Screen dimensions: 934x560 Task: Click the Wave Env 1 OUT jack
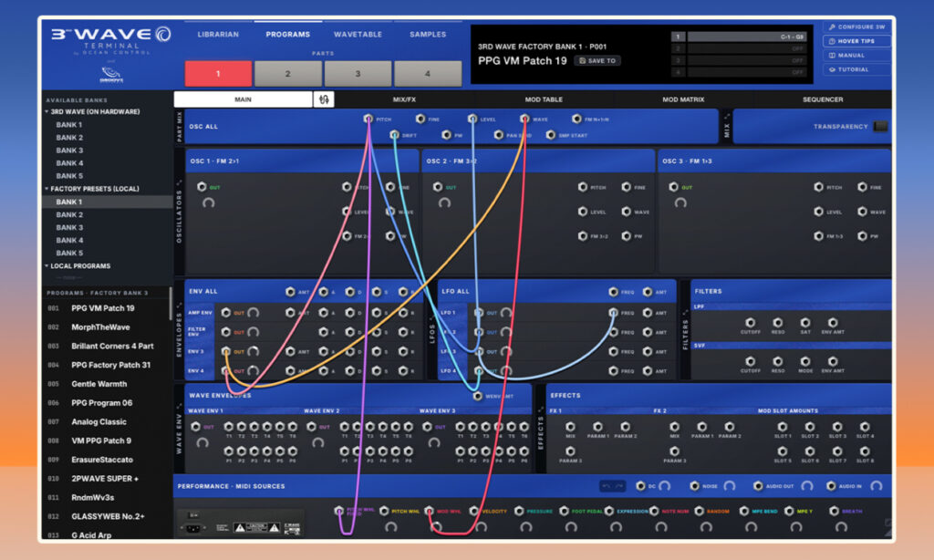tap(195, 427)
